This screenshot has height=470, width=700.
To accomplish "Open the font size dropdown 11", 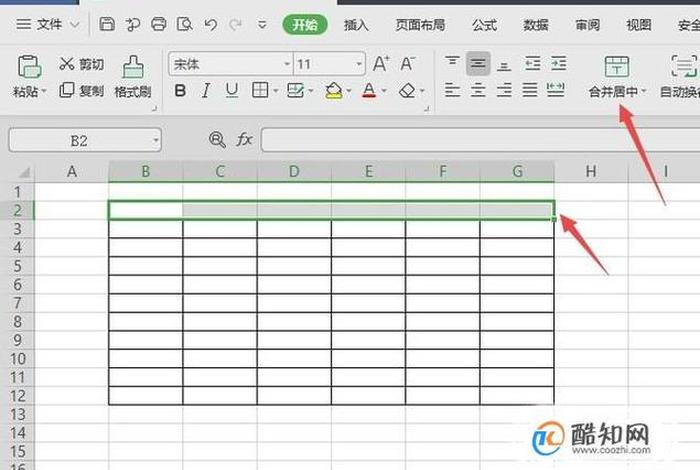I will tap(359, 64).
